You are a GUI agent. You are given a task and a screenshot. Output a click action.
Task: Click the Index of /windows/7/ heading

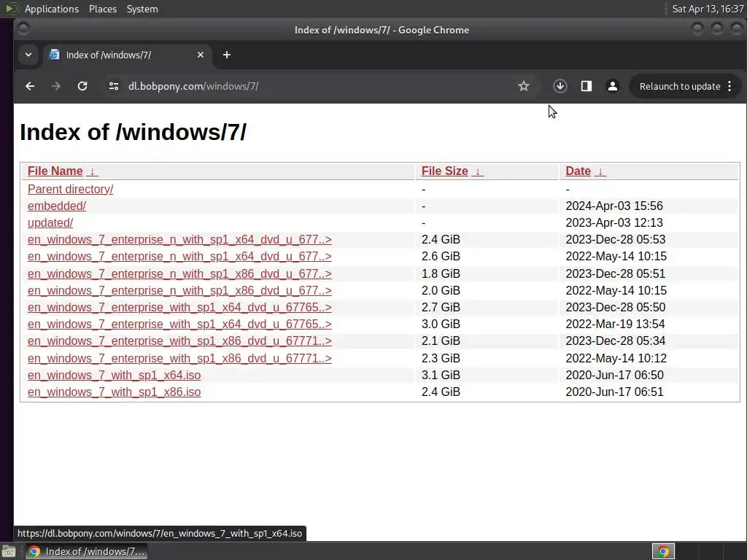[x=133, y=132]
